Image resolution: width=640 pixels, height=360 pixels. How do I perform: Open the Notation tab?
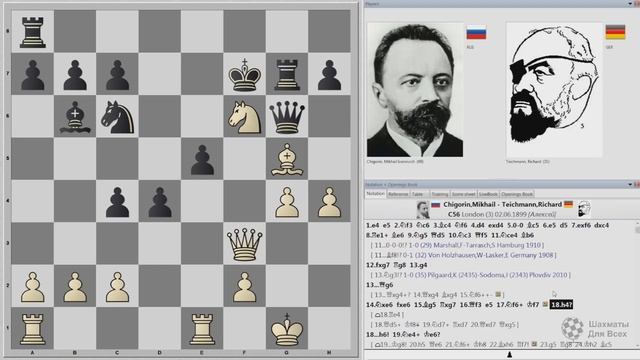[375, 194]
